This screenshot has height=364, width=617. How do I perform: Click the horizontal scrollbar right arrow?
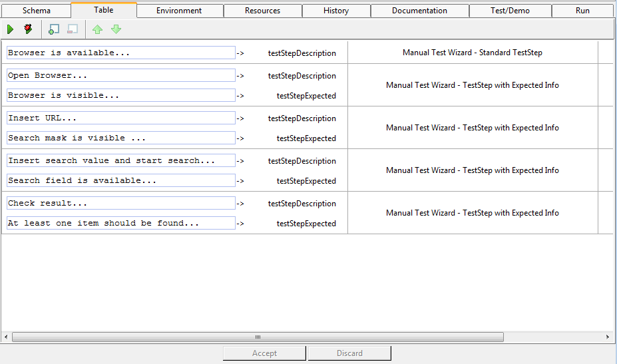607,337
